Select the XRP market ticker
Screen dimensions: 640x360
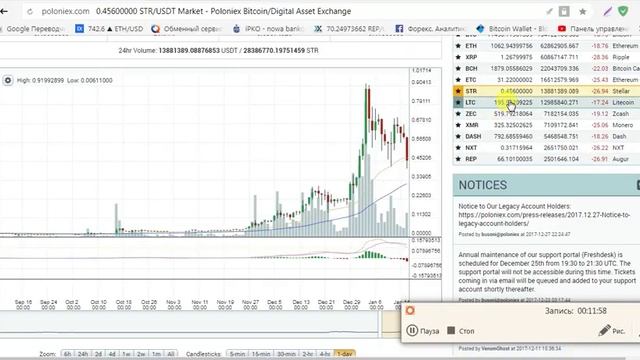coord(471,57)
